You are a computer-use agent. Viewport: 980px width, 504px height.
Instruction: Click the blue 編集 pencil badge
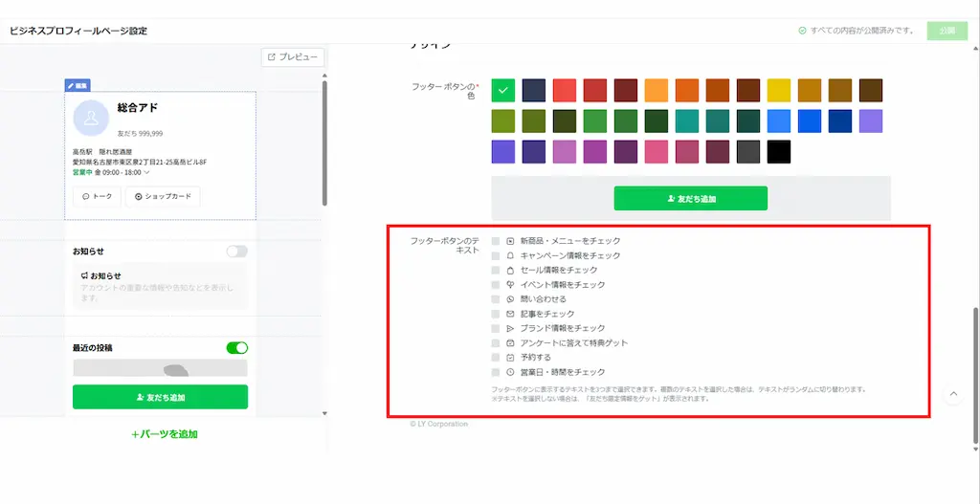click(78, 85)
